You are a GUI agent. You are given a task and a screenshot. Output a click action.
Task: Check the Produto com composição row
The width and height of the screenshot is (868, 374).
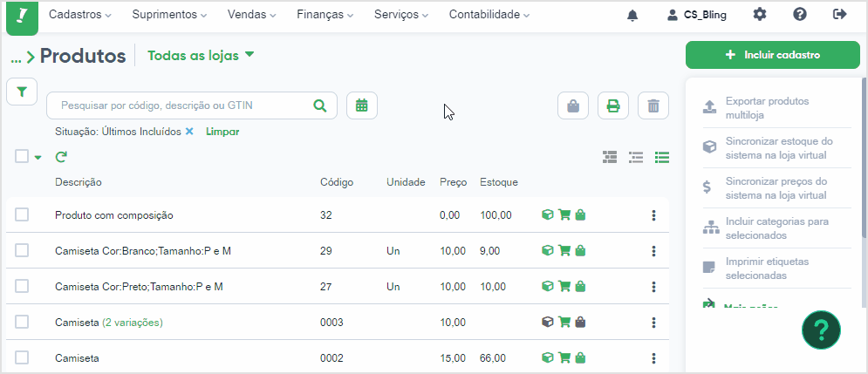click(x=22, y=214)
